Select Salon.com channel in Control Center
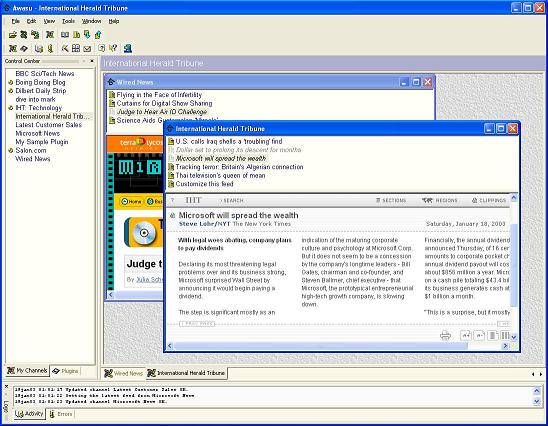Viewport: 548px width, 426px height. point(31,150)
